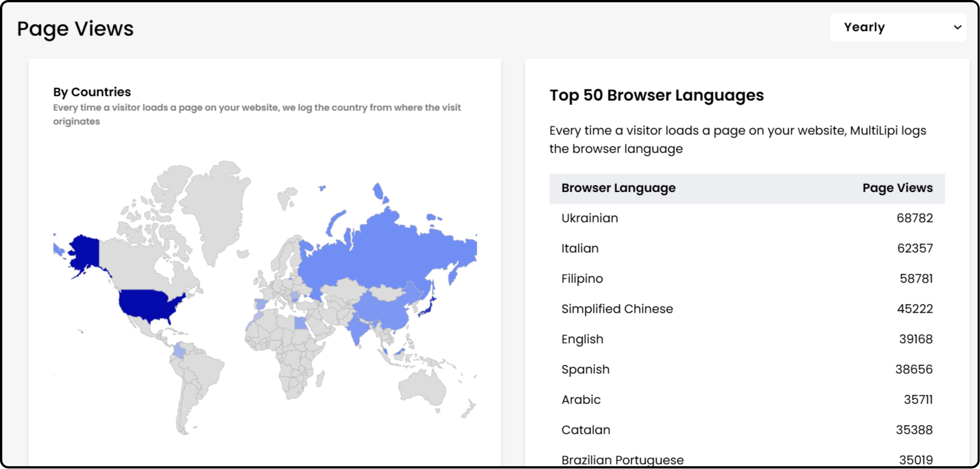Click the dropdown chevron beside Yearly
980x469 pixels.
pyautogui.click(x=958, y=27)
